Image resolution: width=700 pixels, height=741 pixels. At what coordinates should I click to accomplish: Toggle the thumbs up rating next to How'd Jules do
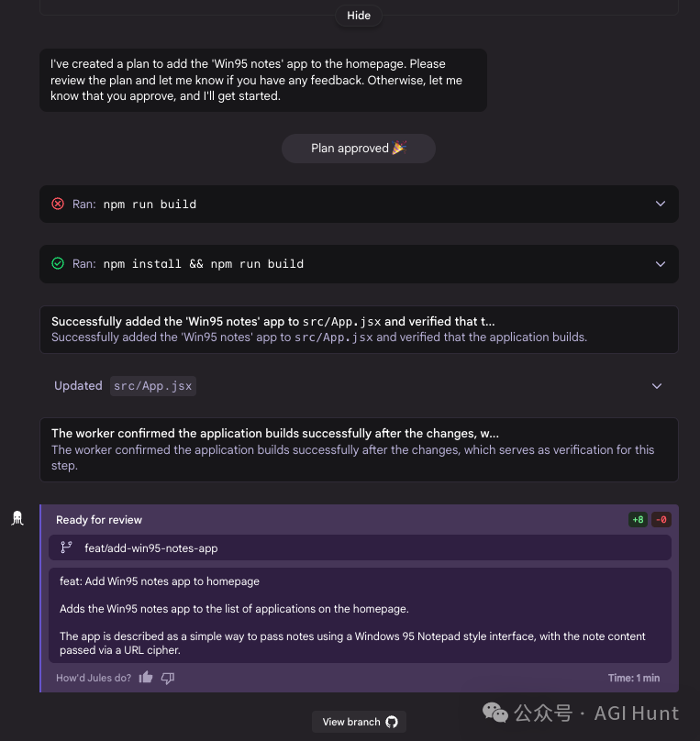[x=146, y=677]
